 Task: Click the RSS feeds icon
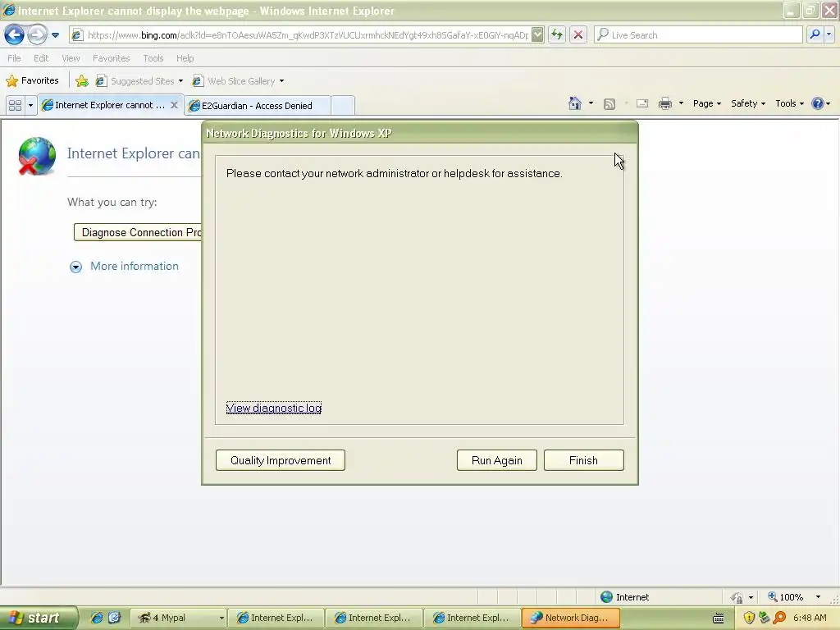coord(609,104)
